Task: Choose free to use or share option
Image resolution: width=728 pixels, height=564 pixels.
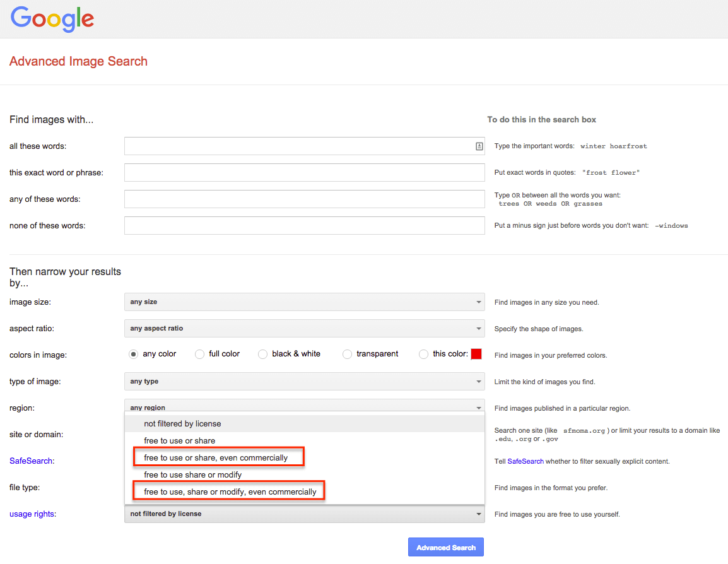Action: [305, 440]
